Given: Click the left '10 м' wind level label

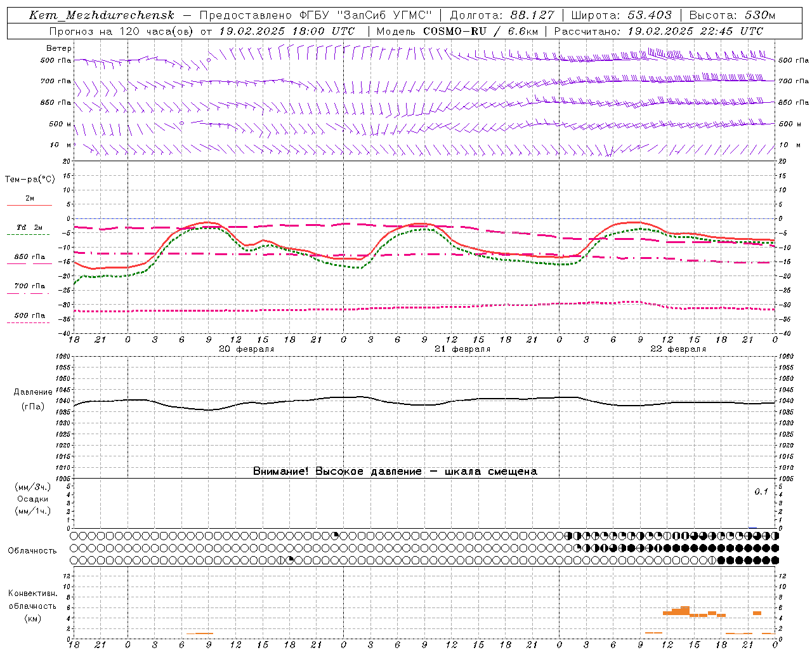Looking at the screenshot, I should point(60,145).
